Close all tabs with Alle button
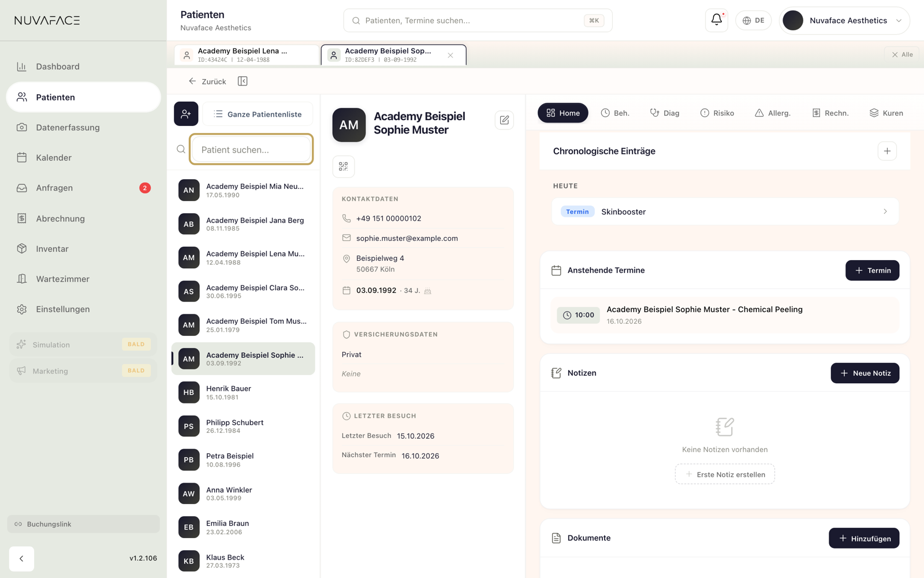Screen dimensions: 924x578 (902, 54)
